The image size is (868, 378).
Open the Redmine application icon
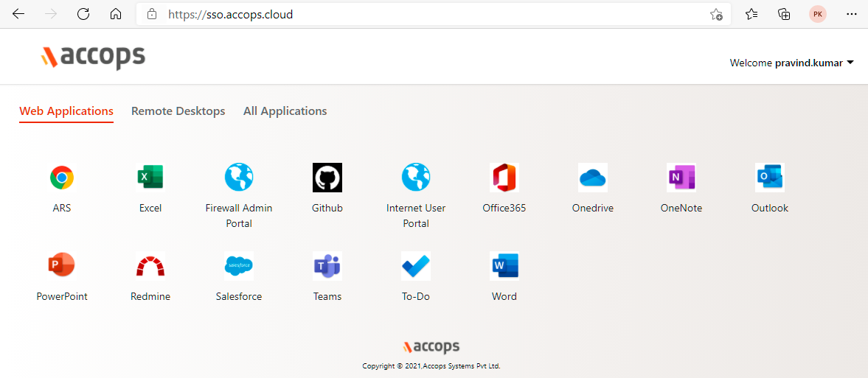pyautogui.click(x=150, y=266)
